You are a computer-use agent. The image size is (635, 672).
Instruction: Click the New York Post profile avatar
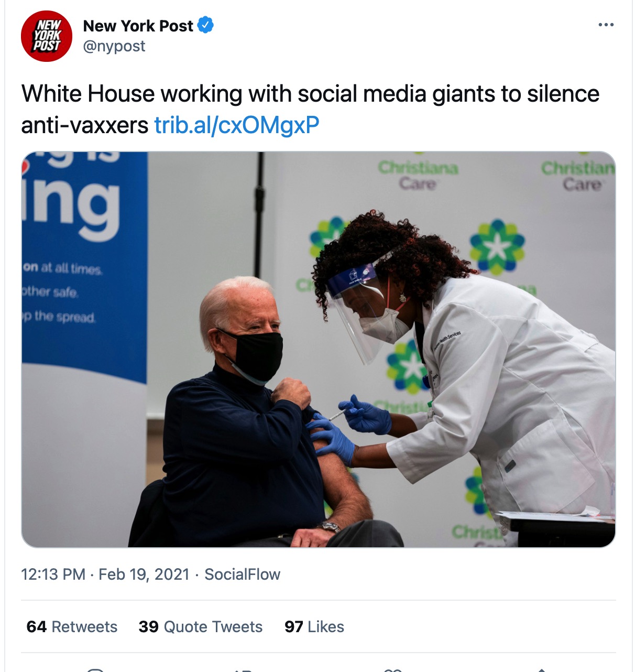tap(47, 36)
